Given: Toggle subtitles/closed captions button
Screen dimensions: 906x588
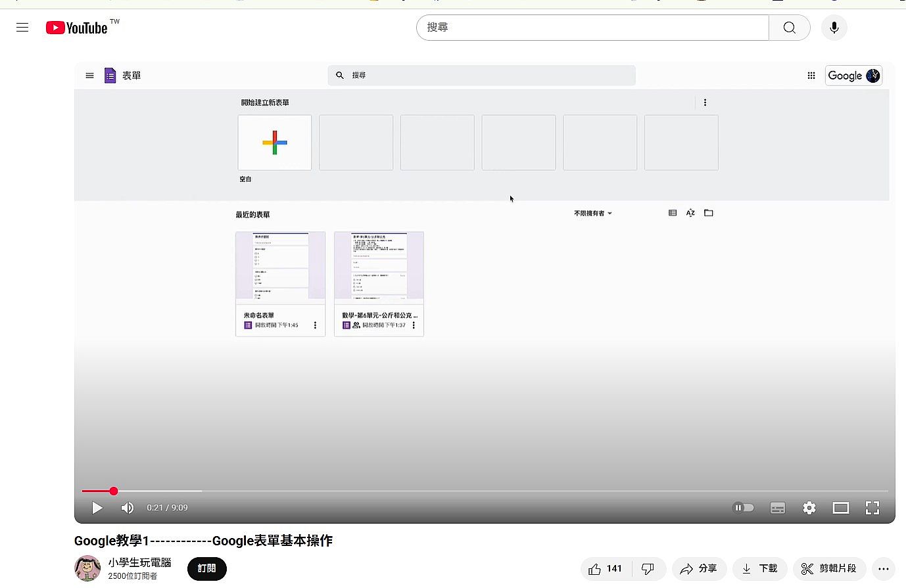Looking at the screenshot, I should (x=778, y=508).
